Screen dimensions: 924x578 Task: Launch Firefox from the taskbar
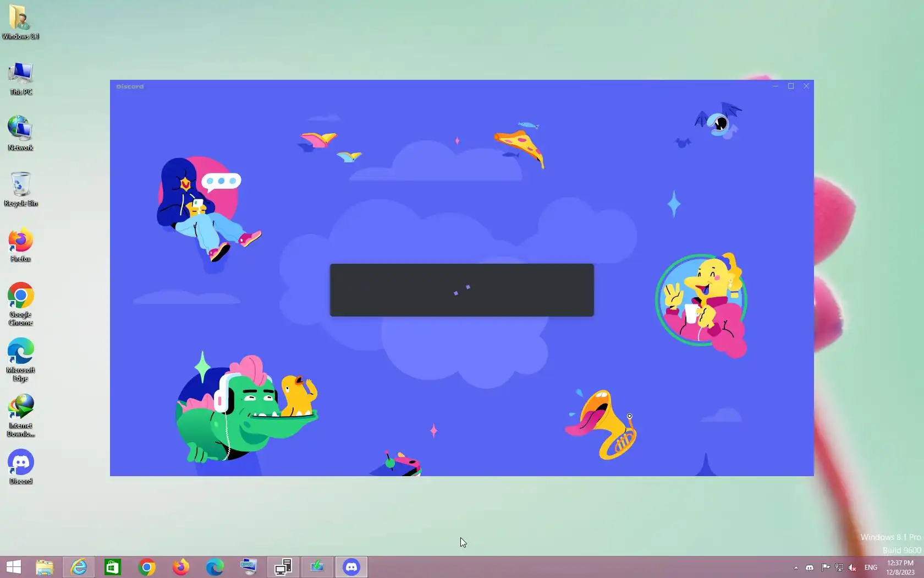coord(181,567)
